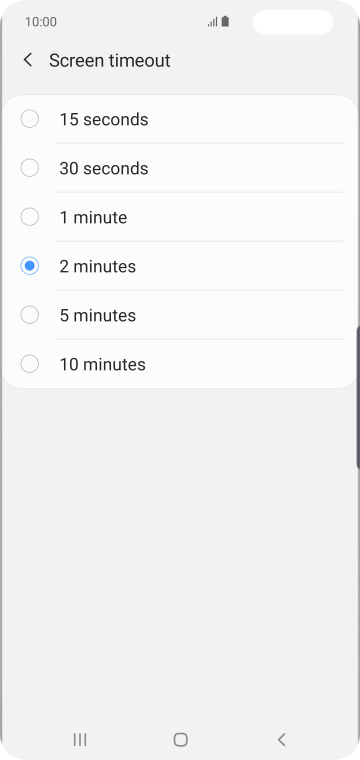Tap the Home button in the navigation bar
Viewport: 360px width, 760px height.
180,739
